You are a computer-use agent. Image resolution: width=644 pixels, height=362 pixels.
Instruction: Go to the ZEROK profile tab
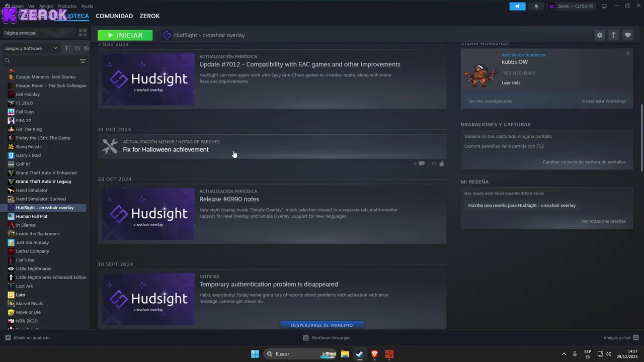point(149,16)
